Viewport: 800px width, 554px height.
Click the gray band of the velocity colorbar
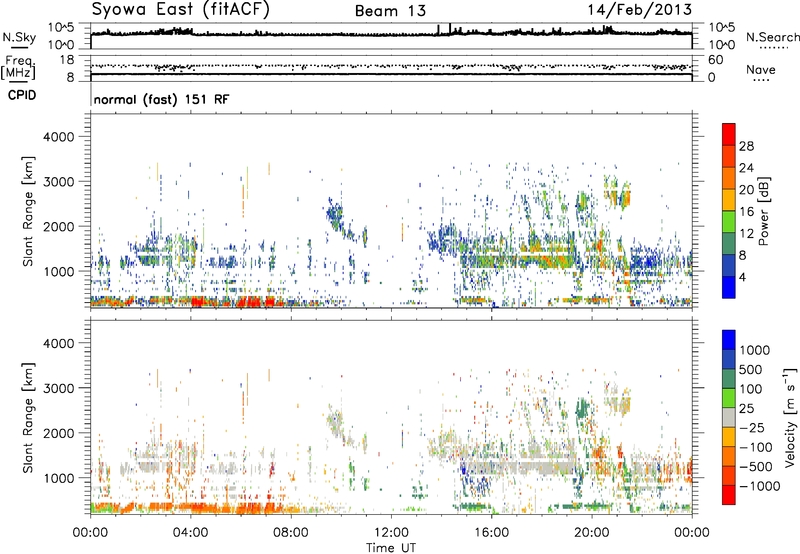coord(729,418)
